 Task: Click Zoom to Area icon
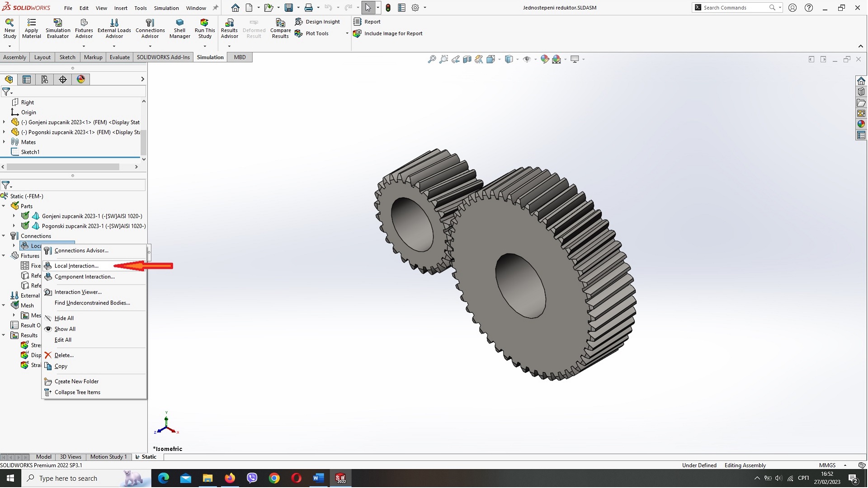pyautogui.click(x=443, y=59)
